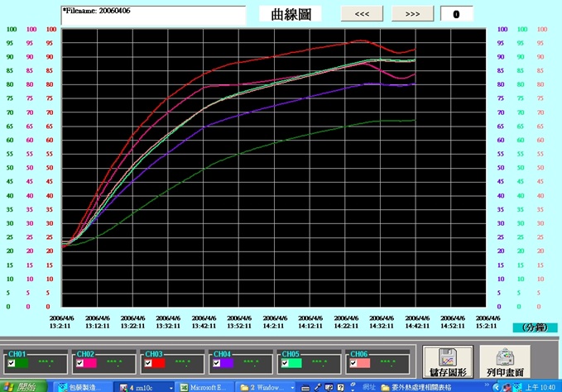Click the CH02 value readout

tap(115, 363)
